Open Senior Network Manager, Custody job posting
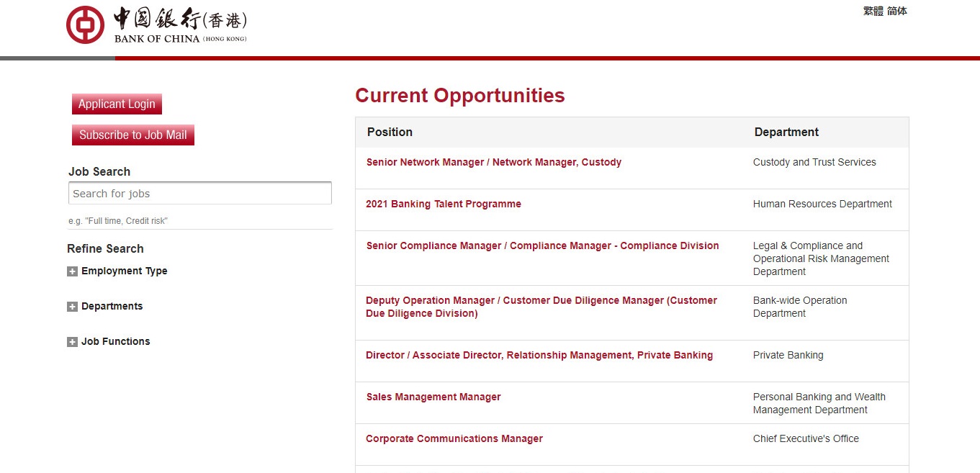 click(493, 162)
